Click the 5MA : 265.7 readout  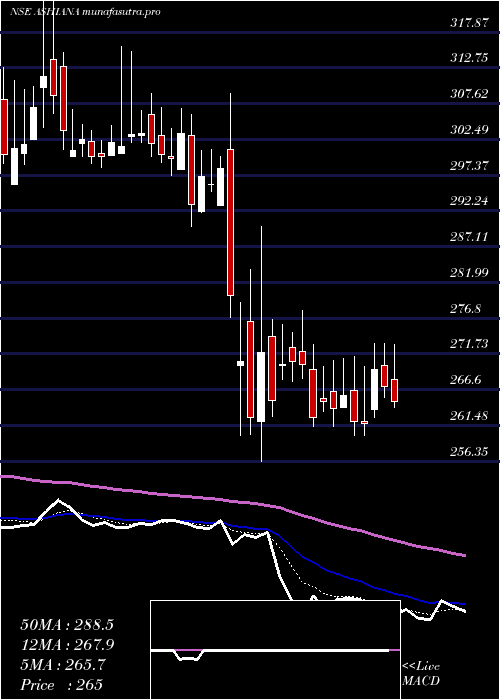(x=63, y=665)
